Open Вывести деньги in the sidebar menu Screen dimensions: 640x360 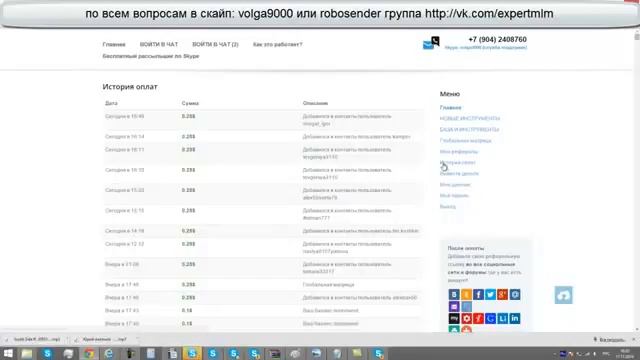pyautogui.click(x=459, y=174)
